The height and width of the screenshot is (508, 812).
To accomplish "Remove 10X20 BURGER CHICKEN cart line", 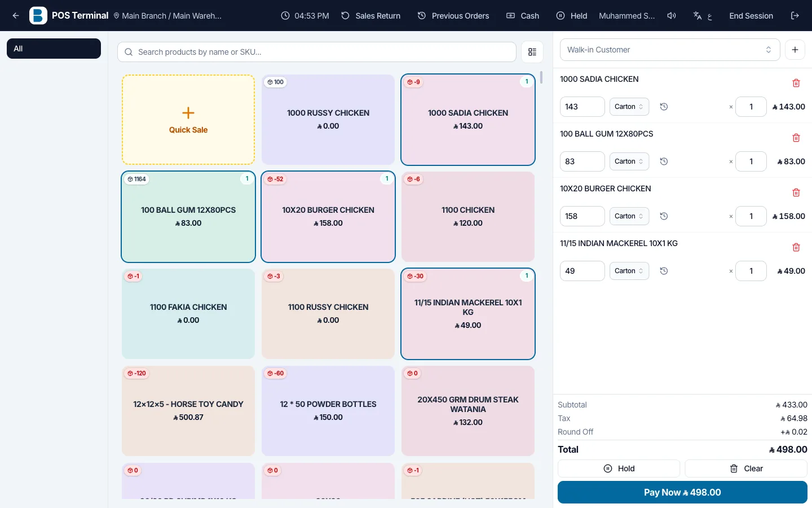I will (x=796, y=192).
